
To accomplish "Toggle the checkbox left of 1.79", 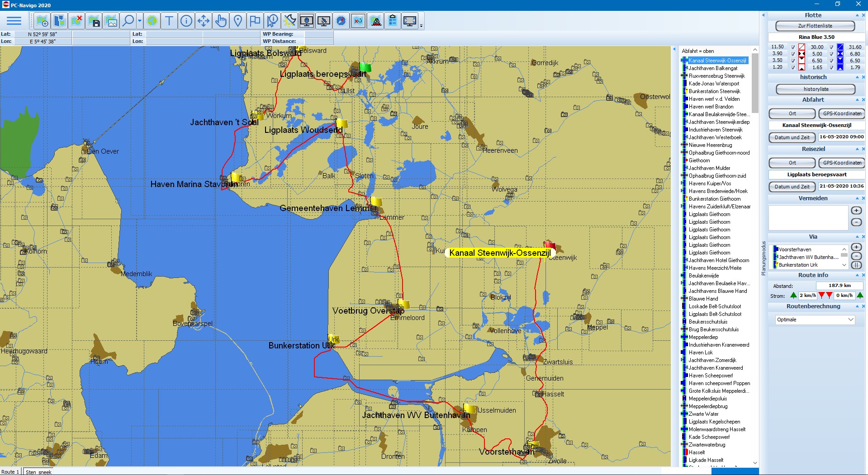I will coord(831,68).
